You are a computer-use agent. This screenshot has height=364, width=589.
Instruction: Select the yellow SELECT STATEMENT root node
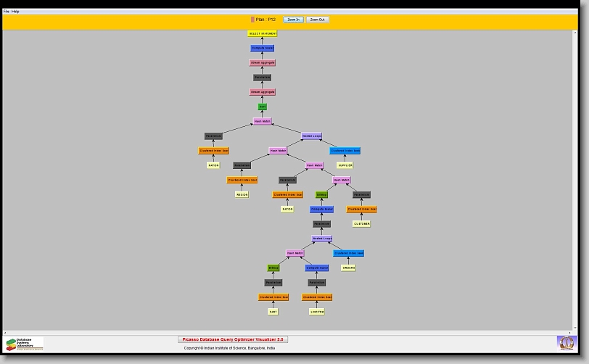coord(263,33)
